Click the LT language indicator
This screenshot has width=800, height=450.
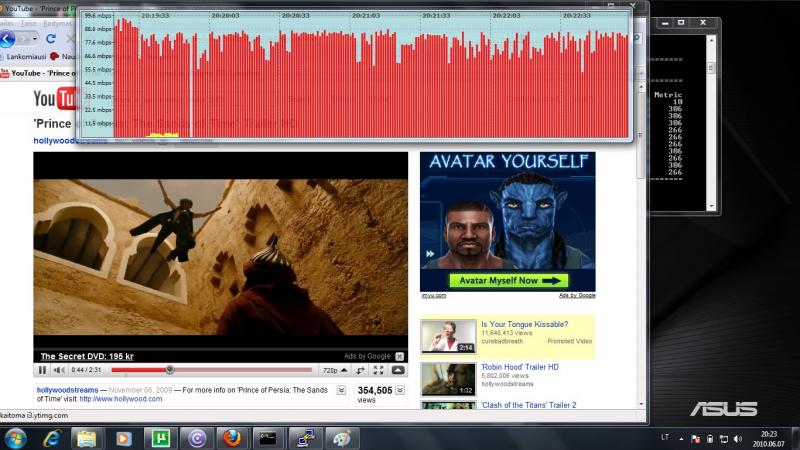665,438
